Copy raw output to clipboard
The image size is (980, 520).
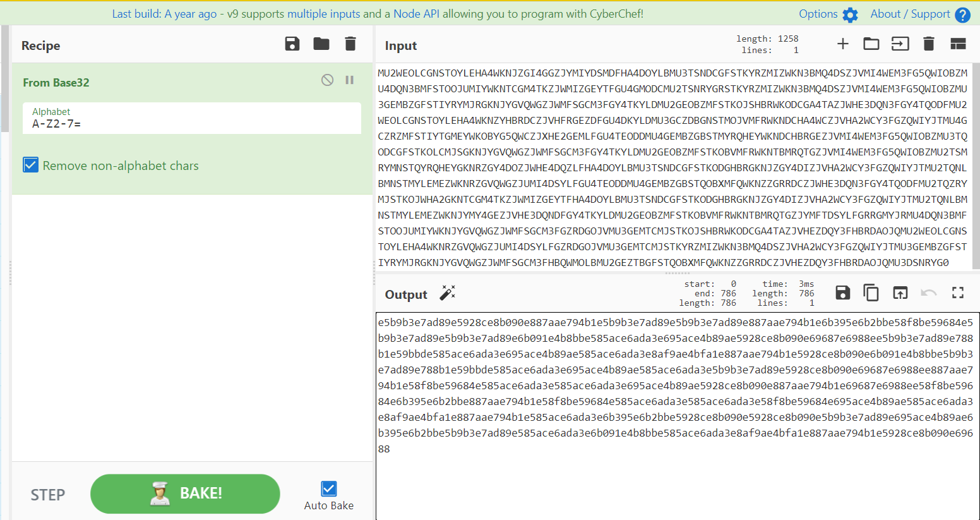[x=871, y=293]
